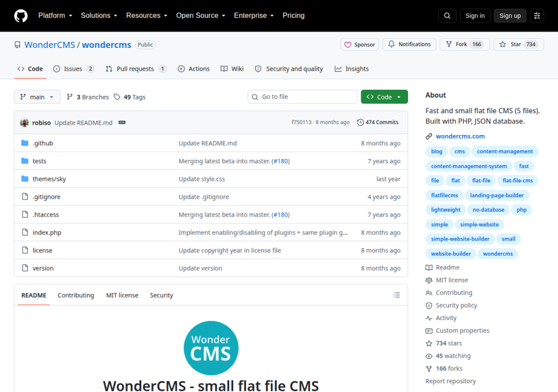The image size is (558, 392).
Task: Click the GitHub Octocat logo
Action: click(x=21, y=16)
